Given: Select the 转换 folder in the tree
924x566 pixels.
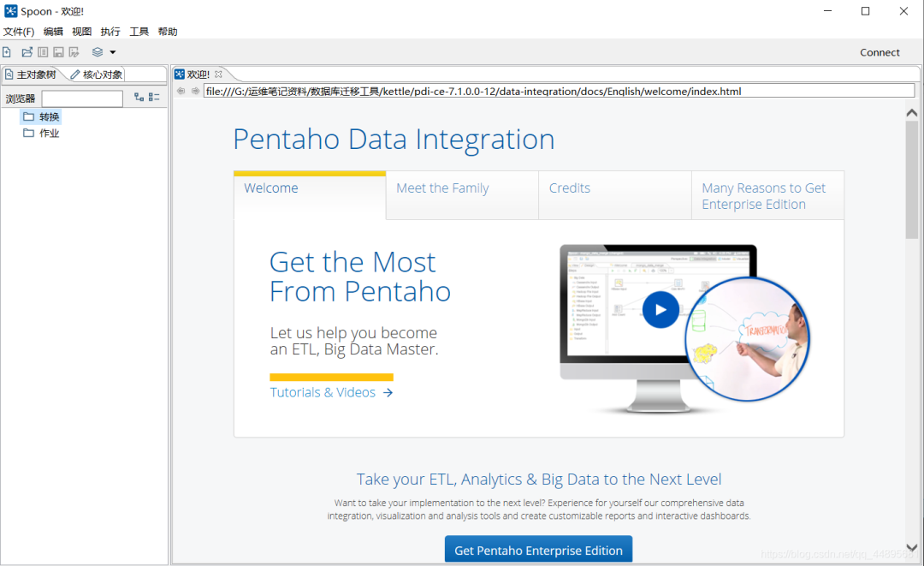Looking at the screenshot, I should pos(41,116).
